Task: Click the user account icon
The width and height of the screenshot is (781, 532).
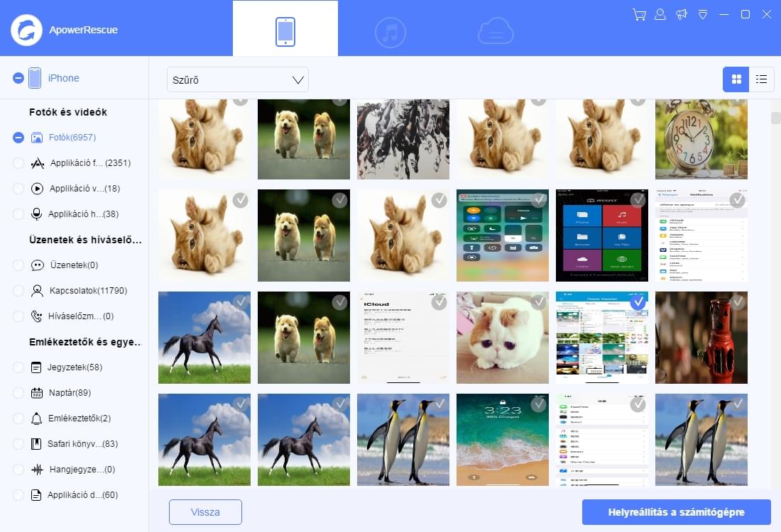Action: click(x=660, y=15)
